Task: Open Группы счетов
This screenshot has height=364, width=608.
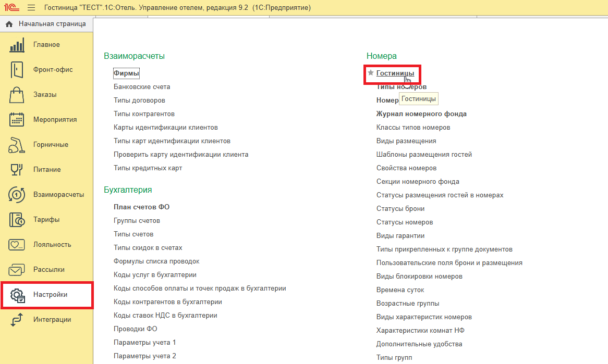Action: click(x=137, y=221)
